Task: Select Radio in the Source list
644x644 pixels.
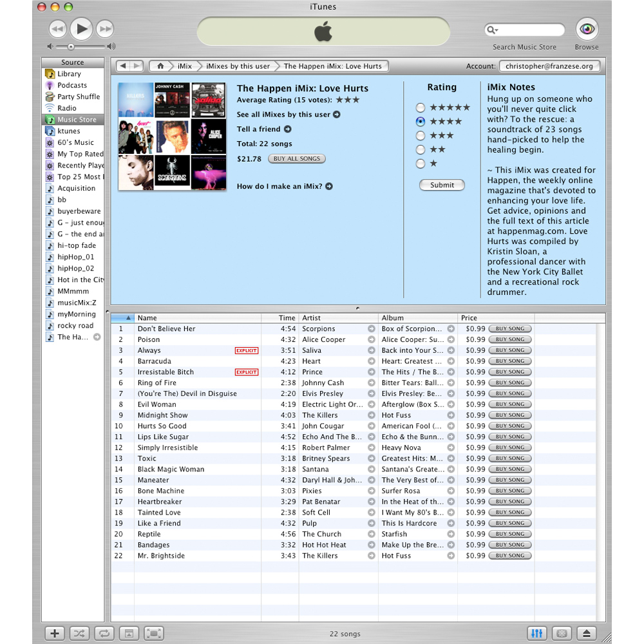Action: tap(73, 108)
